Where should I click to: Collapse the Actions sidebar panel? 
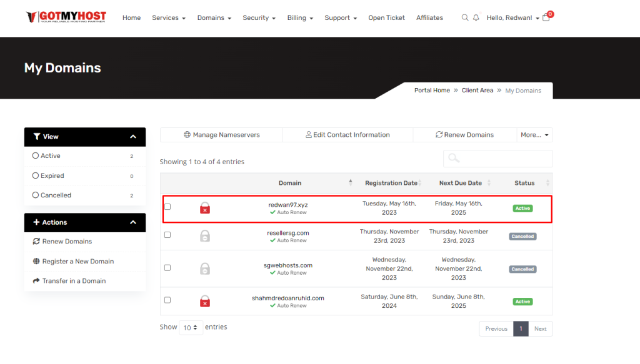133,222
